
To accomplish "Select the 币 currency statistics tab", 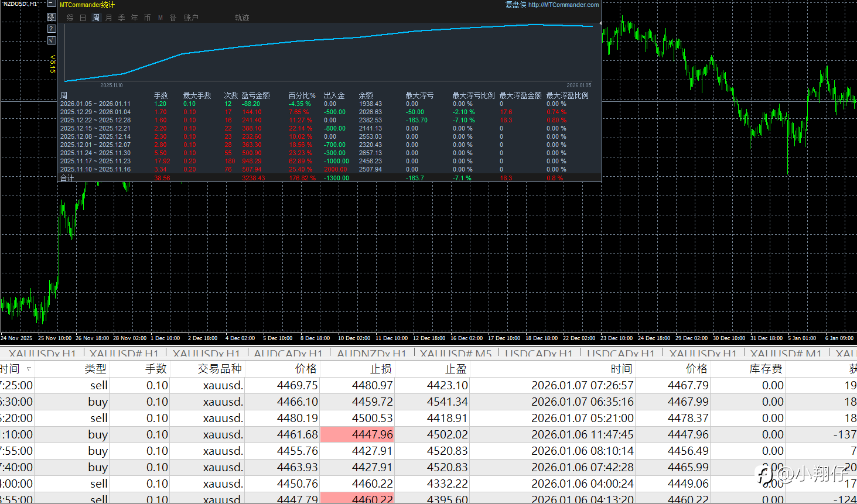I will [148, 18].
